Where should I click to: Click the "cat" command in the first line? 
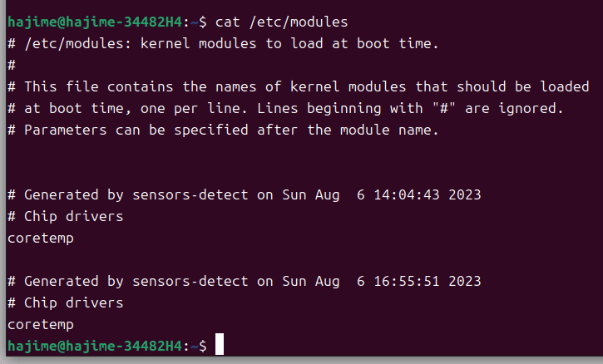tap(227, 21)
